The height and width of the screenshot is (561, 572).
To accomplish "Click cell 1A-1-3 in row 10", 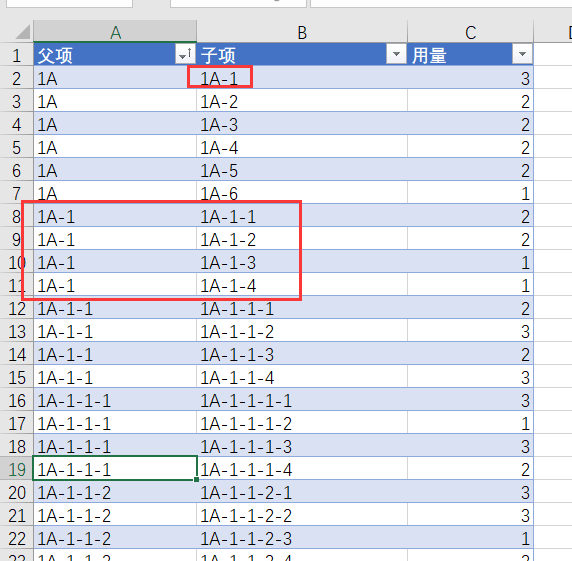I will (302, 262).
